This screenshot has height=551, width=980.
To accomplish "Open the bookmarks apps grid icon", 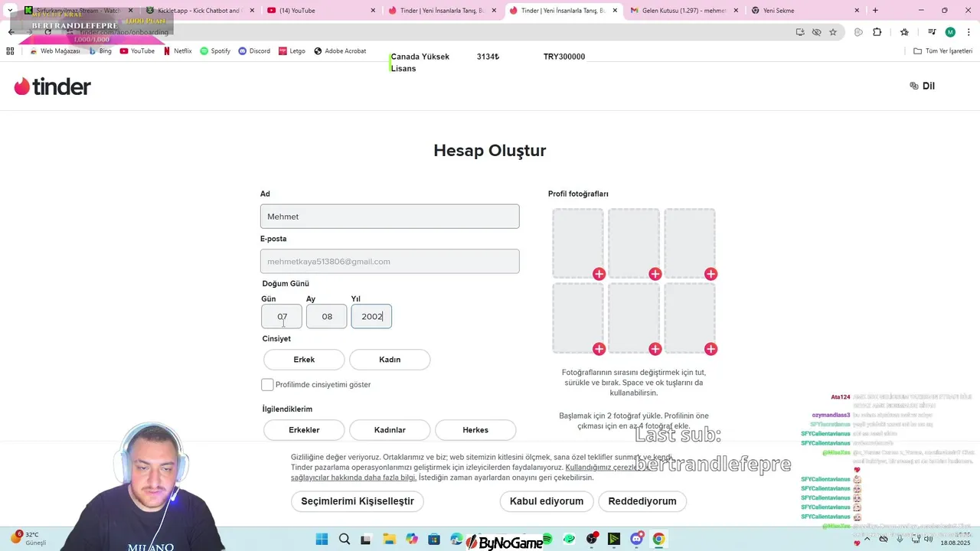I will 10,51.
